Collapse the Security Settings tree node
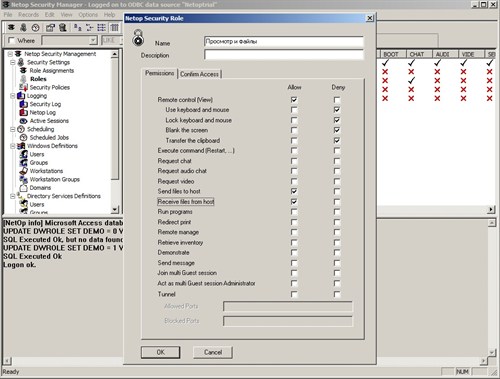The image size is (500, 379). 13,62
